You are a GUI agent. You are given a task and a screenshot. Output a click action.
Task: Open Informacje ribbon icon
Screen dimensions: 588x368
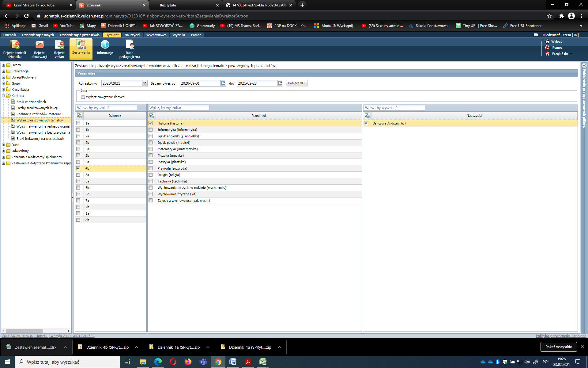[x=105, y=45]
